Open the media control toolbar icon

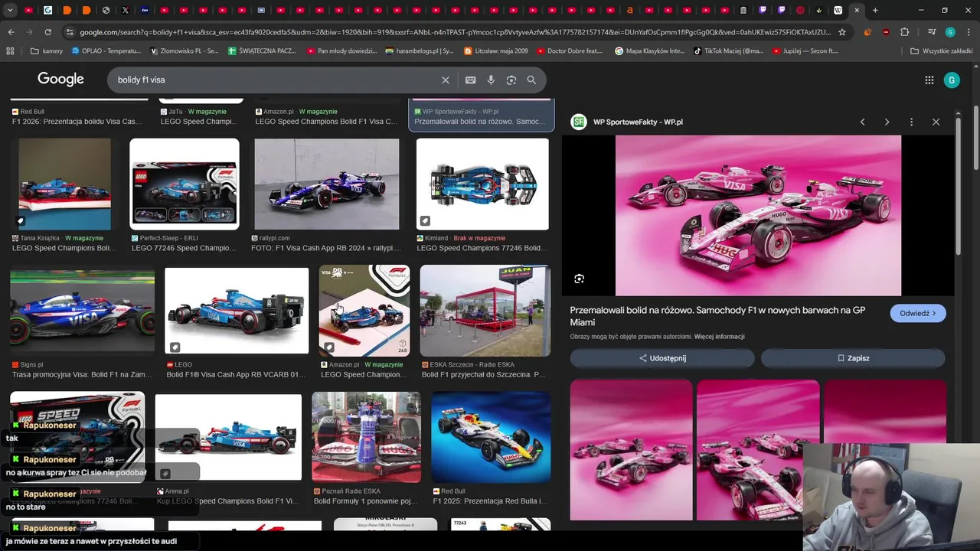click(x=932, y=32)
